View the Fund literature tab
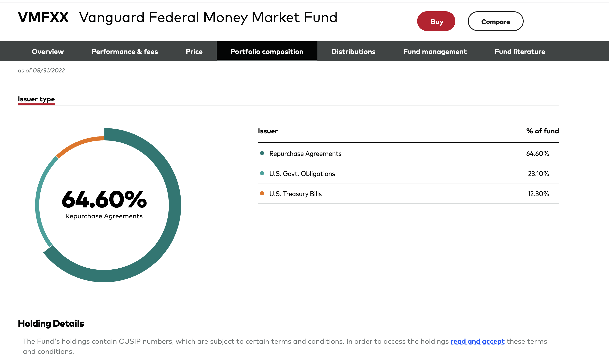The image size is (609, 364). tap(520, 52)
